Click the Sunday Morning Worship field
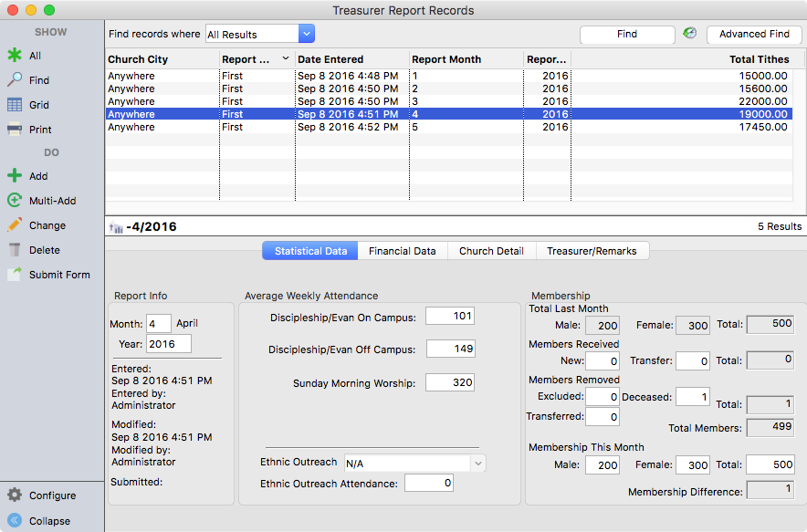The height and width of the screenshot is (532, 807). click(449, 383)
